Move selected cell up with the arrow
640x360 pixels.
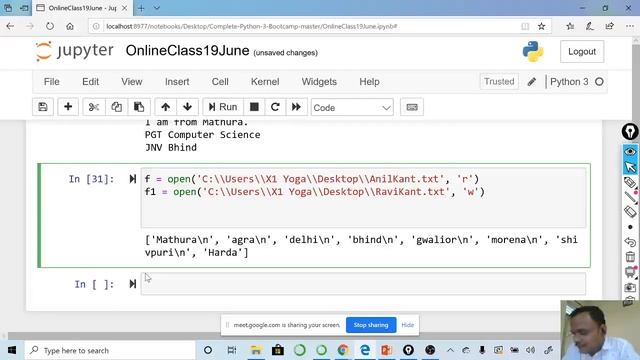coord(165,107)
